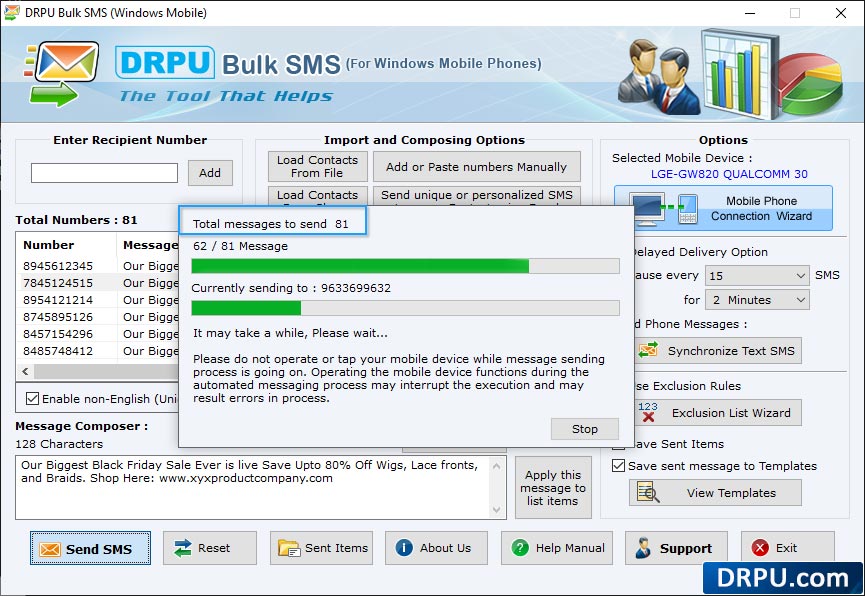Select number 8457154296 in the list
Image resolution: width=865 pixels, height=596 pixels.
(58, 334)
